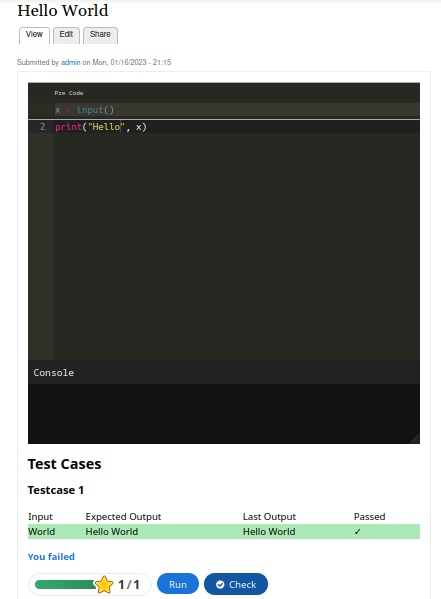Click the gold star icon

pos(104,584)
